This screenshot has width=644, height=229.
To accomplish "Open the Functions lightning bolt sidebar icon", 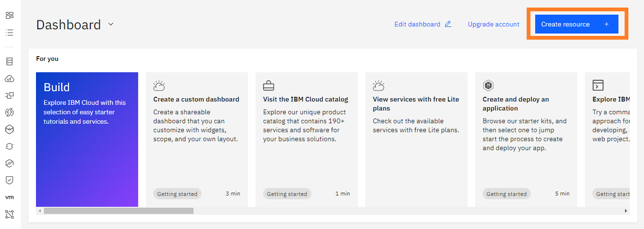I will click(x=9, y=112).
